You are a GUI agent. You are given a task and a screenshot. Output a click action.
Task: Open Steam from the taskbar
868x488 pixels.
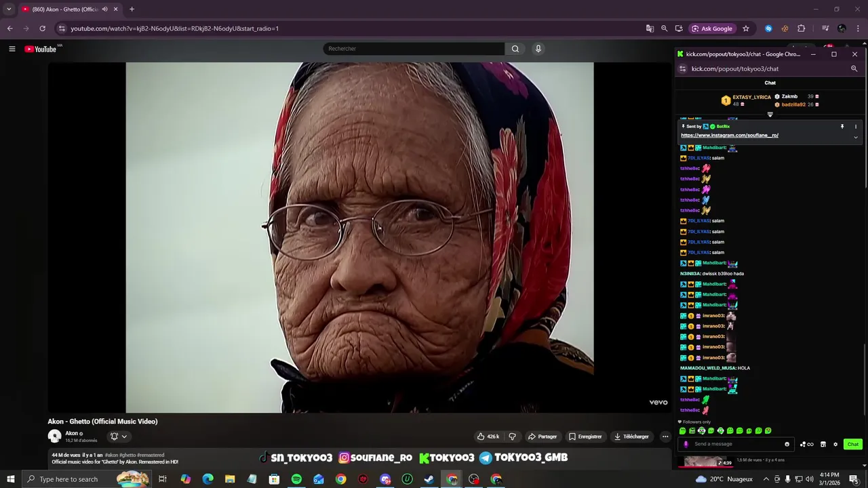(429, 479)
